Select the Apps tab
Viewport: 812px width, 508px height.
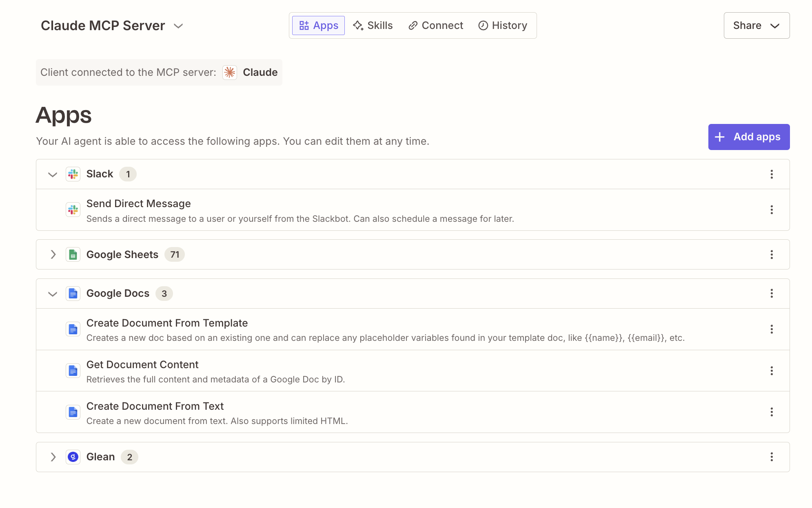tap(318, 25)
